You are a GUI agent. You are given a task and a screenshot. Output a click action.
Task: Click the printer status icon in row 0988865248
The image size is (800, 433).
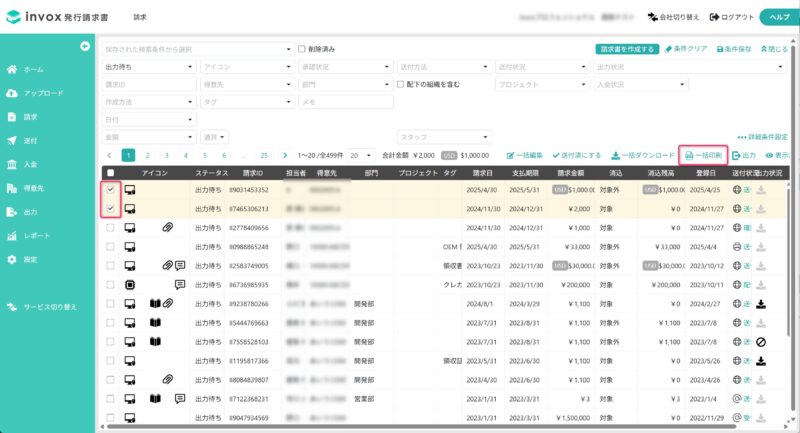[737, 247]
